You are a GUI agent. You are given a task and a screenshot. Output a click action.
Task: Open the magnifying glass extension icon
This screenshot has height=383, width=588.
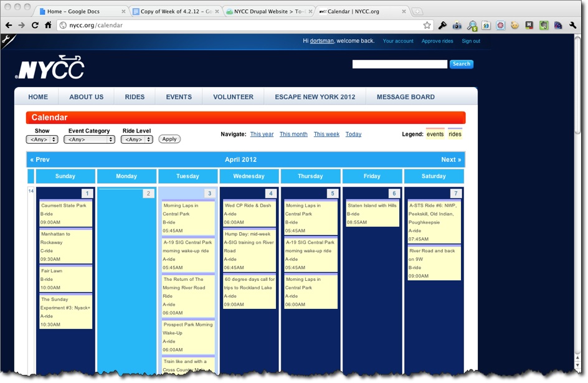[x=472, y=26]
